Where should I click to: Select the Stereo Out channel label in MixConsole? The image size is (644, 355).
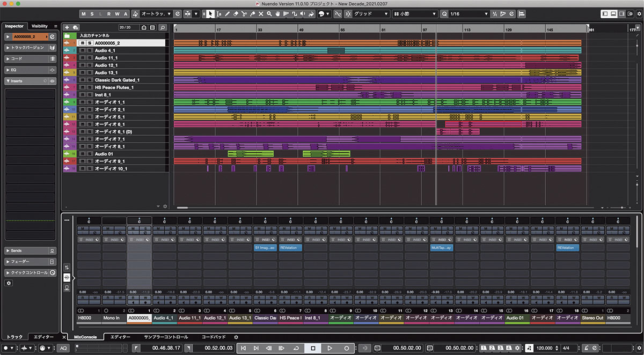click(593, 318)
